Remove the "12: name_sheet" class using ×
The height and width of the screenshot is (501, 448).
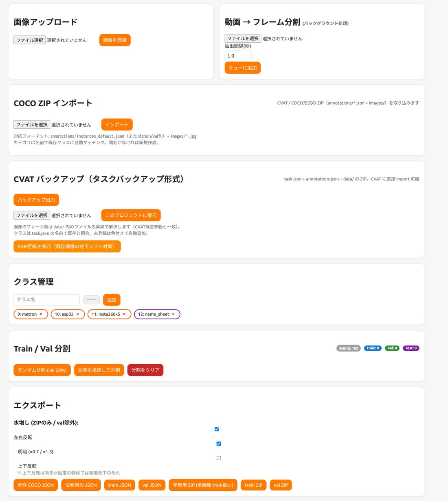click(173, 314)
